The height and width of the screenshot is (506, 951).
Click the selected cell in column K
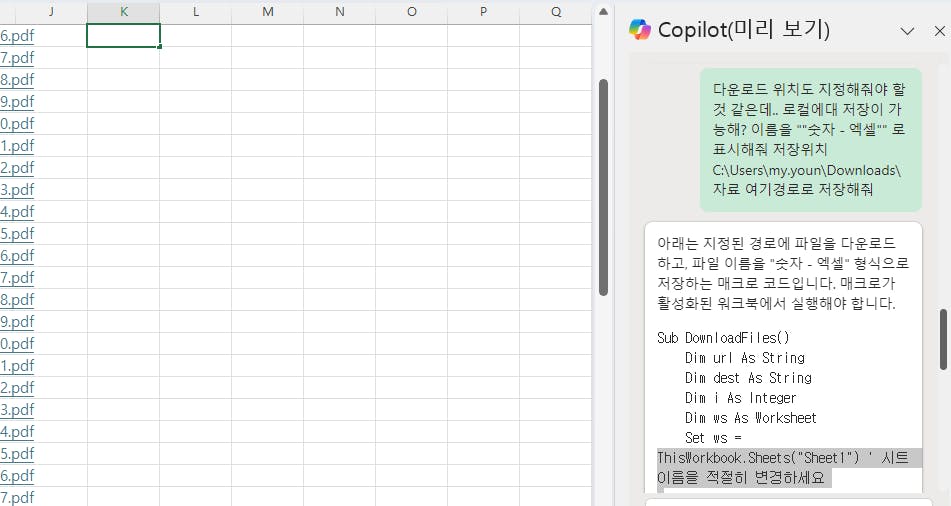(124, 35)
